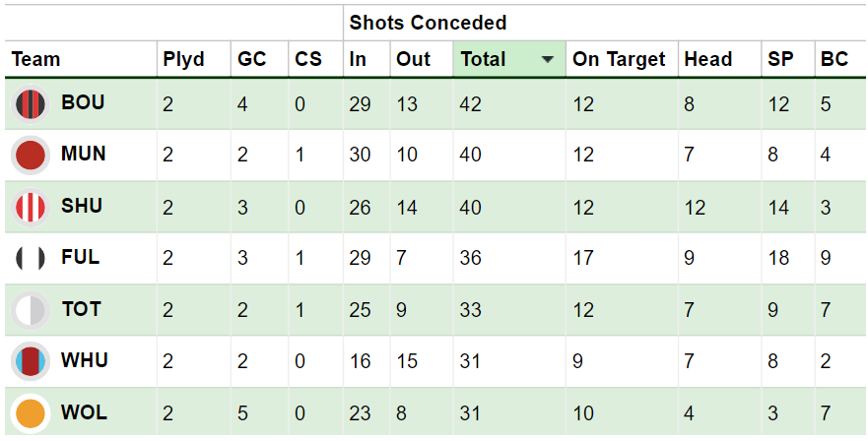Click the FUL team badge icon
Image resolution: width=868 pixels, height=441 pixels.
[x=31, y=258]
